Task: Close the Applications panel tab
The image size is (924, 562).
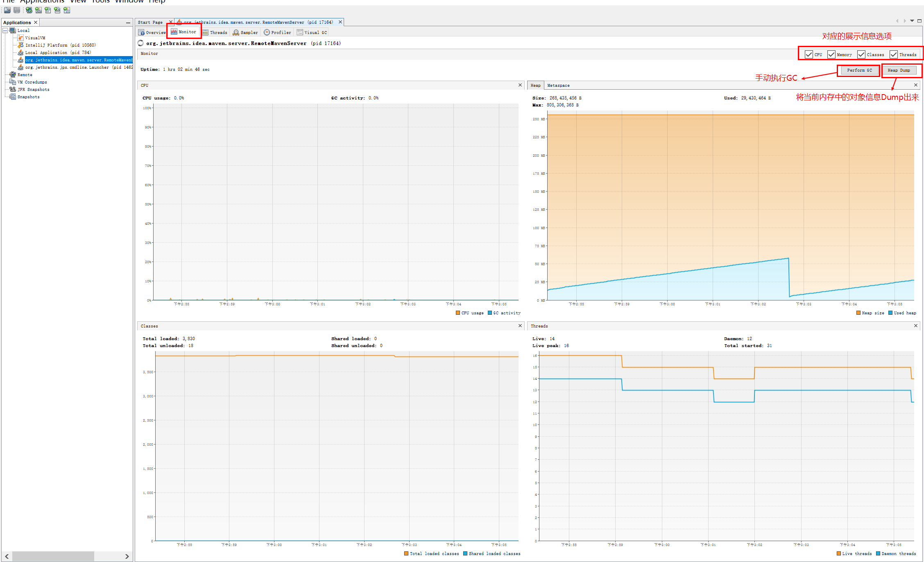Action: 36,23
